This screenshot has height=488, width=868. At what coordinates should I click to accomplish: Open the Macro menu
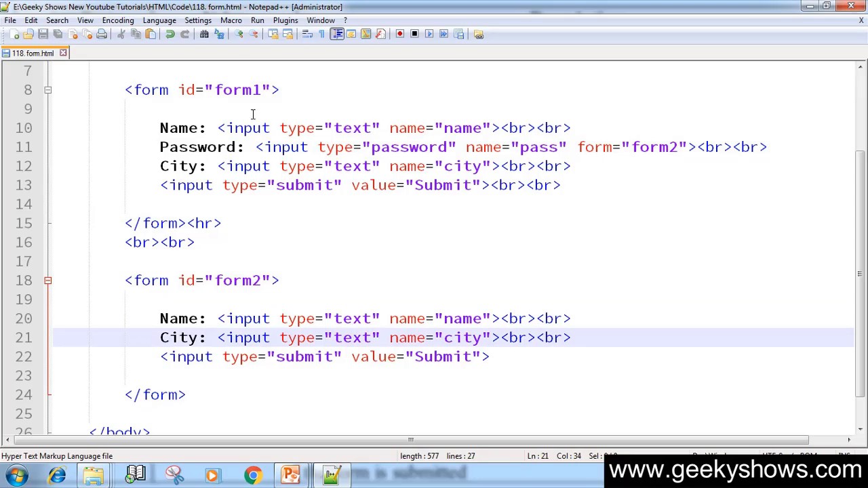pos(231,20)
